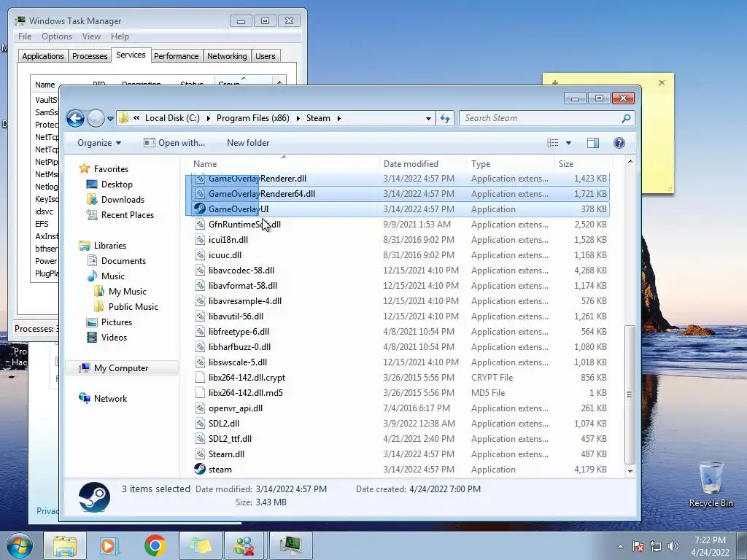Viewport: 747px width, 560px height.
Task: Switch to Applications tab in Task Manager
Action: [x=43, y=56]
